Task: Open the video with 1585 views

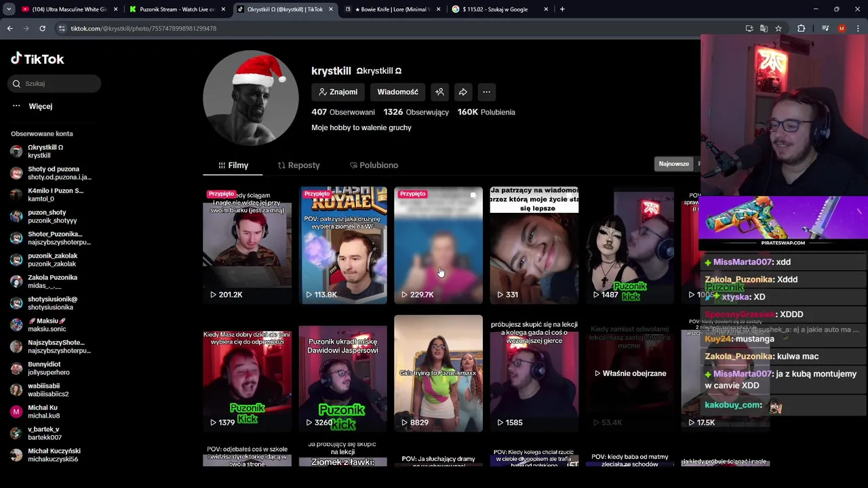Action: [x=534, y=373]
